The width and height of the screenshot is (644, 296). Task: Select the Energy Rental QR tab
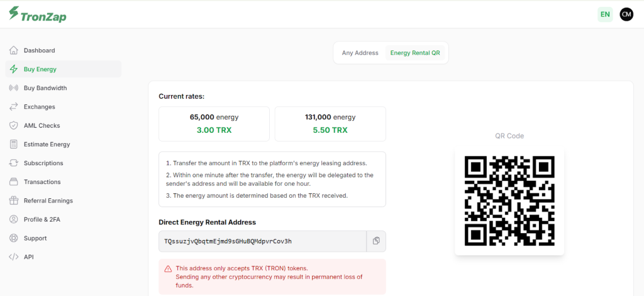[414, 53]
